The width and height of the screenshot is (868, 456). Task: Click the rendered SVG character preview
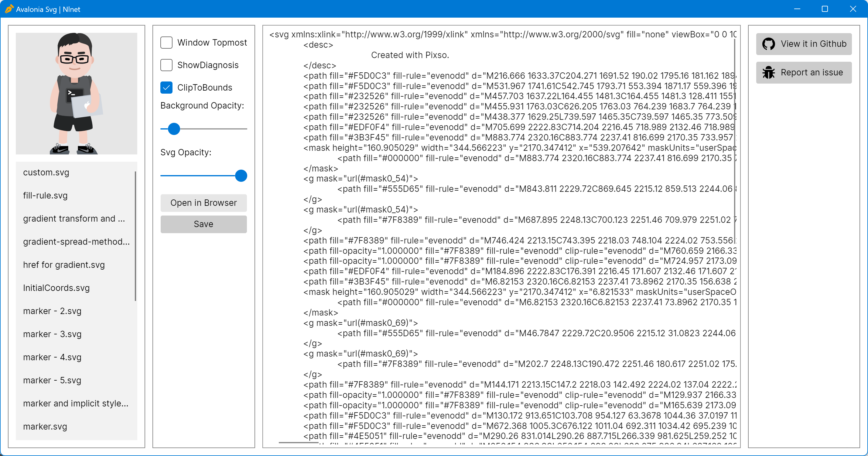[76, 93]
